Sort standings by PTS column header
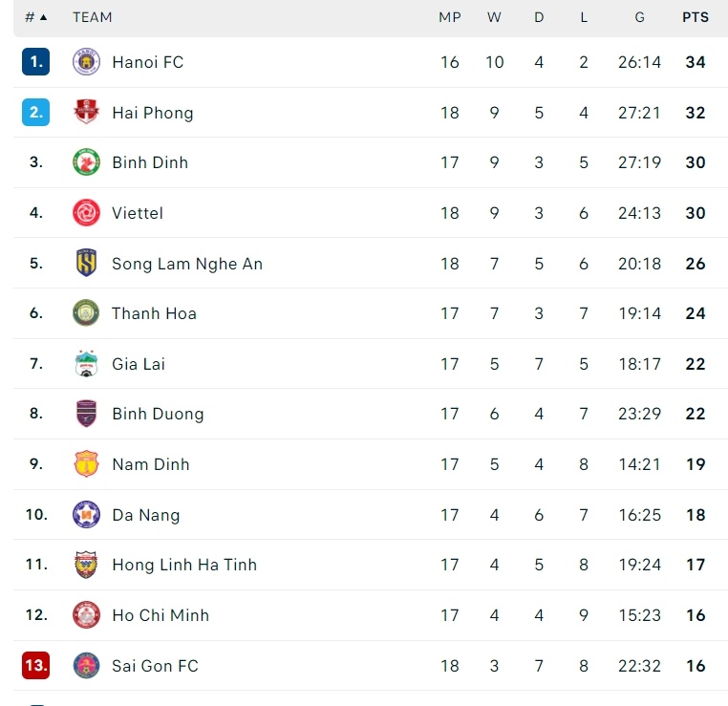This screenshot has height=706, width=728. pos(696,17)
